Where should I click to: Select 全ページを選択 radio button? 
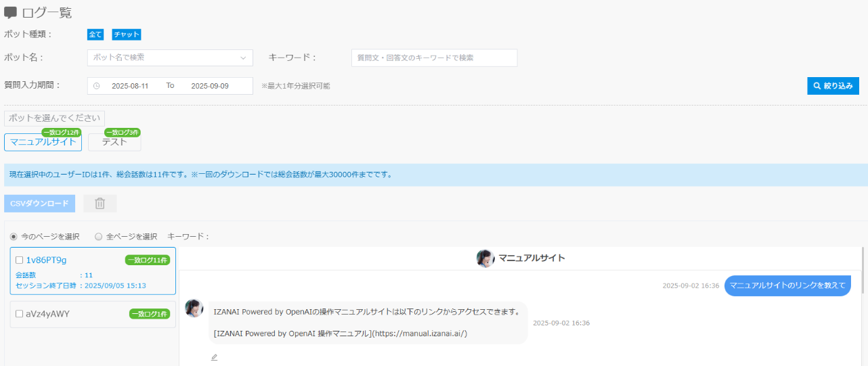98,237
